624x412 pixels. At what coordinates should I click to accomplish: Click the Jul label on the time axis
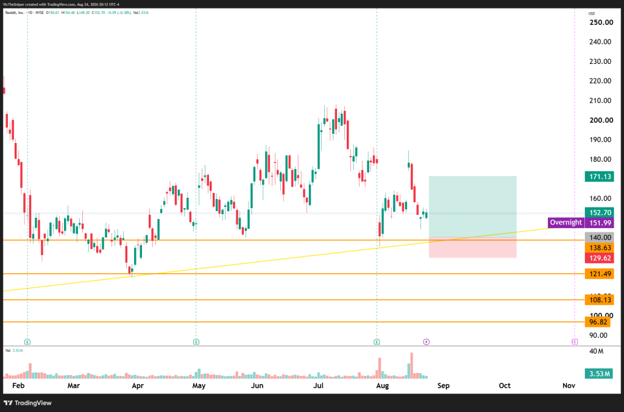coord(318,385)
